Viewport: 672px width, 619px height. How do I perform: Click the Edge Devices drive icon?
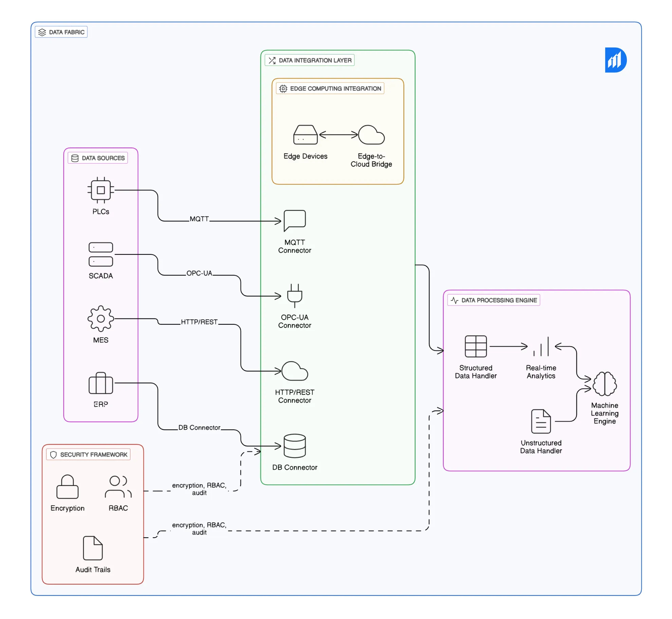(x=305, y=135)
